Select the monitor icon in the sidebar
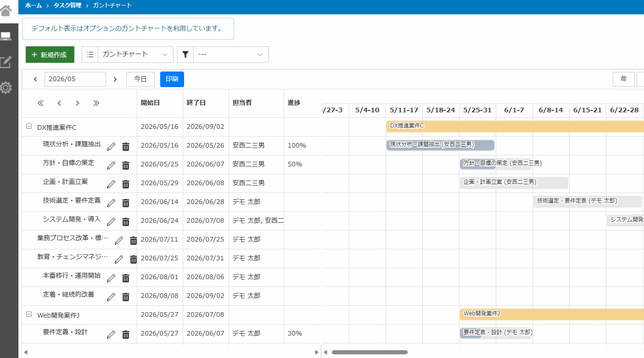 click(x=6, y=37)
